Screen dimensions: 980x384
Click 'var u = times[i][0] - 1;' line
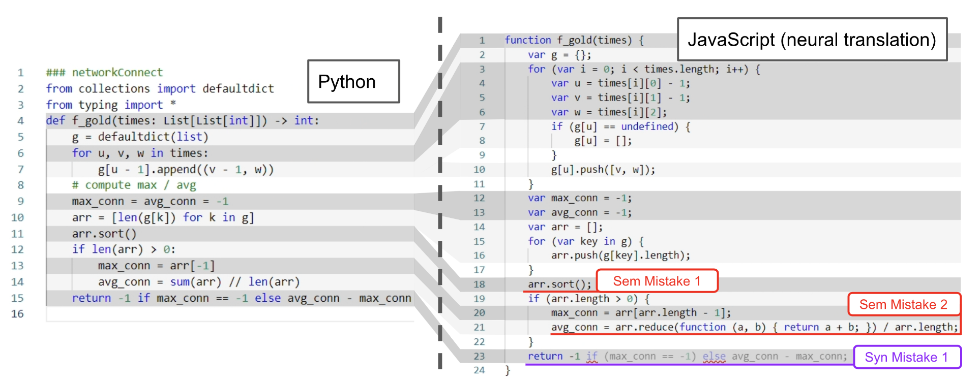click(x=620, y=83)
